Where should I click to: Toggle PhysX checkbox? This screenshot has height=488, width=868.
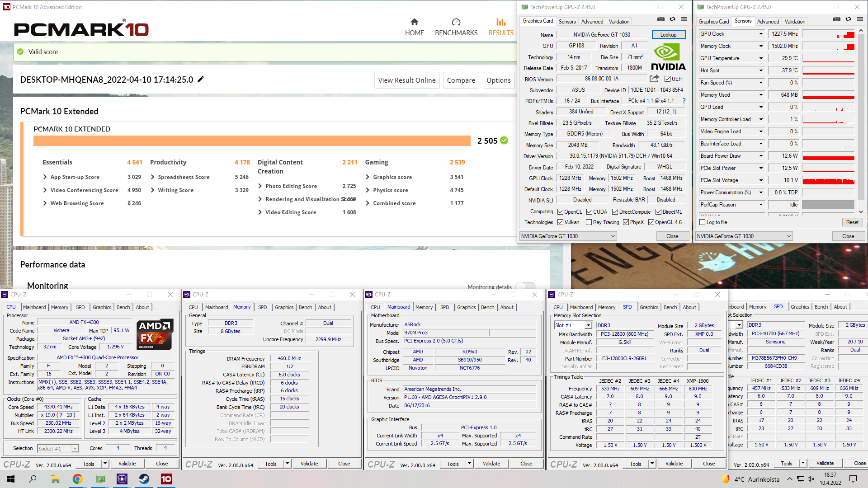point(626,222)
